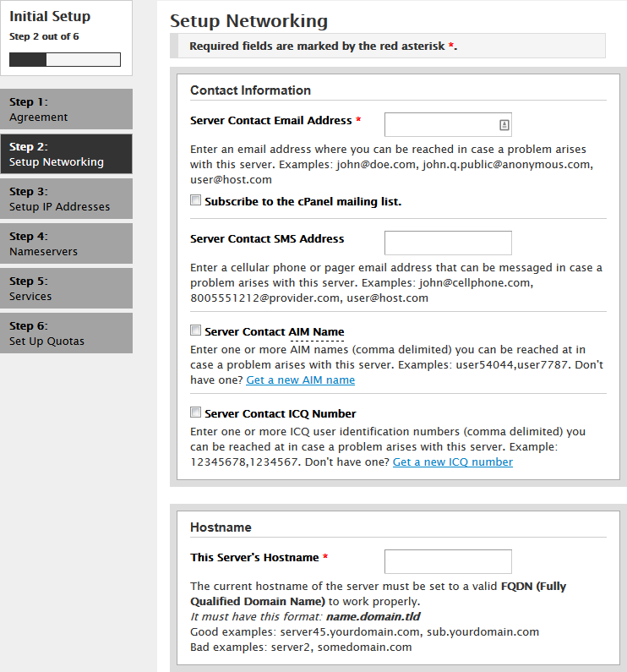Tick the Server Contact AIM Name checkbox

[x=195, y=331]
